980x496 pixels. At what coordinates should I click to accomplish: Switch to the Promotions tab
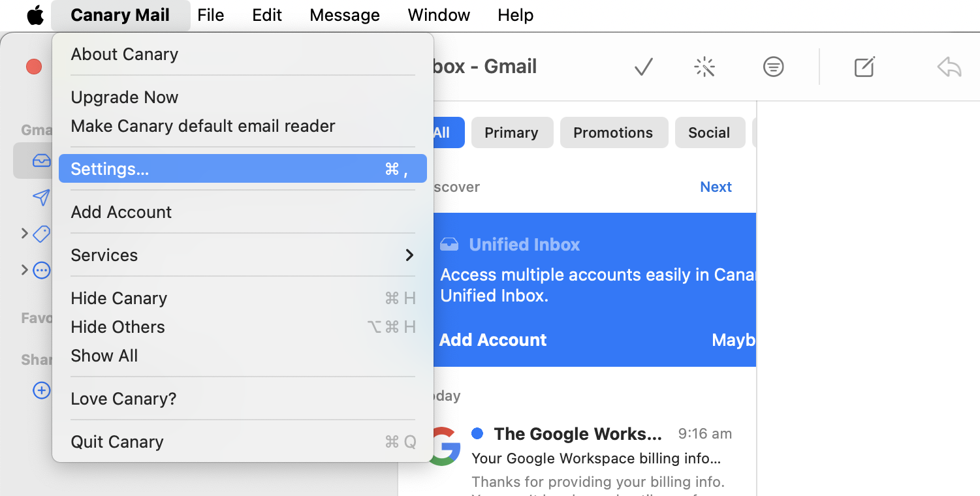point(614,132)
